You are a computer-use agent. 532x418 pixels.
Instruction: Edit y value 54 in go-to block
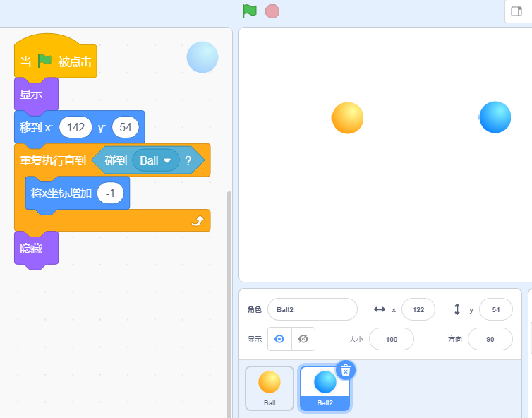click(x=125, y=127)
